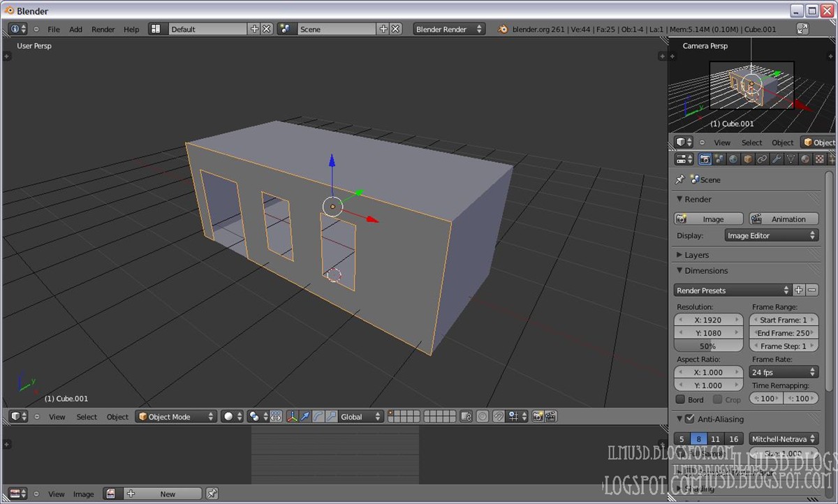
Task: Select the rotate manipulator arc icon
Action: (x=318, y=417)
